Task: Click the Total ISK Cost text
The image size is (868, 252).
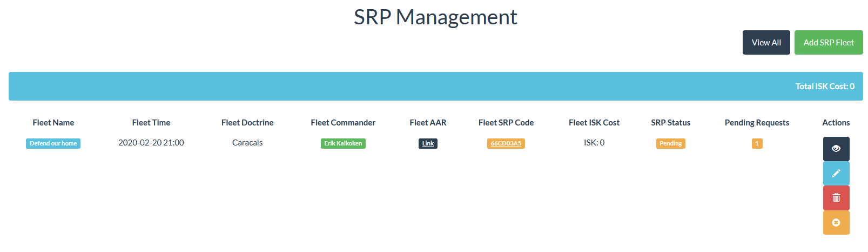Action: pyautogui.click(x=824, y=86)
